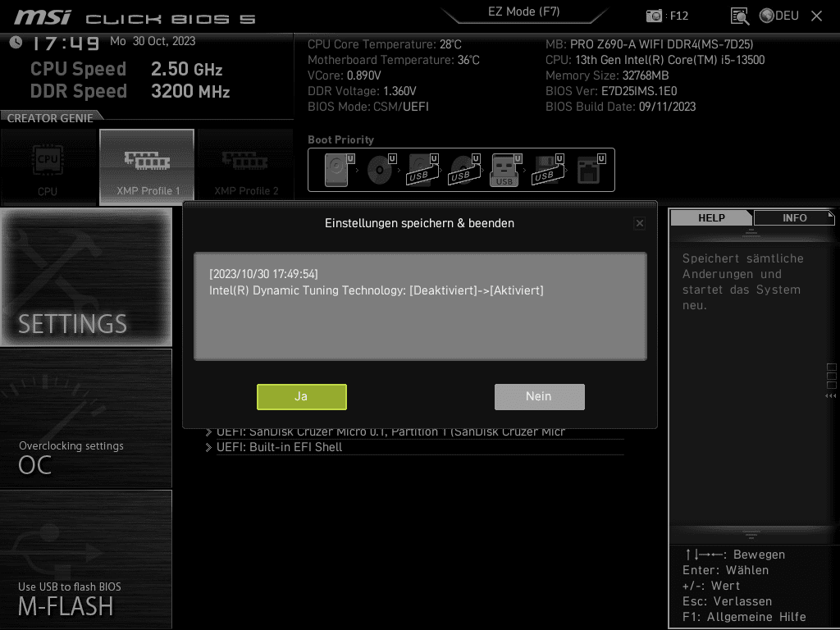
Task: Click DDR Speed 3200 MHz value
Action: tap(190, 91)
